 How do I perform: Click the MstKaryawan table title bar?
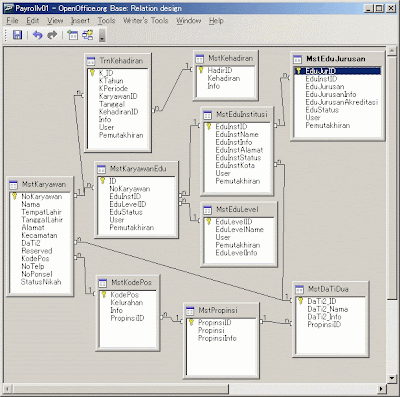pyautogui.click(x=40, y=185)
